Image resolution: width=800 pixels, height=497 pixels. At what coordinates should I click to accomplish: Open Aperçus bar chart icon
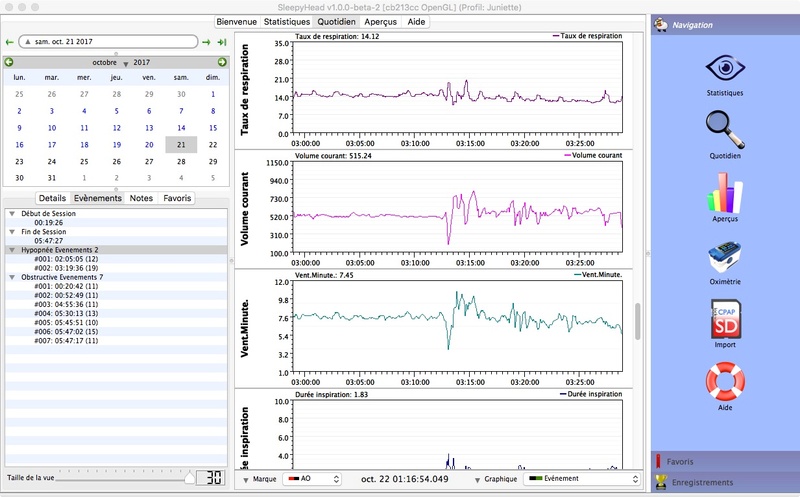click(725, 193)
